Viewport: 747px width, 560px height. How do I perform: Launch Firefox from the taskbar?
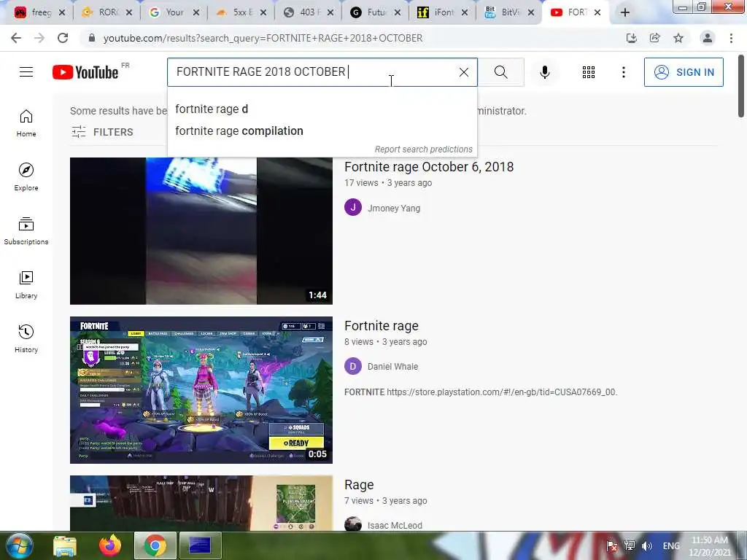point(110,545)
